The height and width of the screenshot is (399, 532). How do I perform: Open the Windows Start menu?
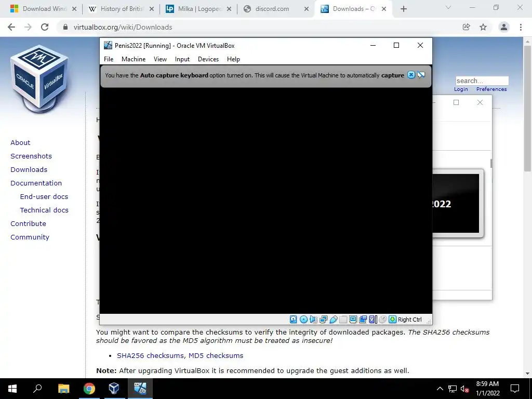click(12, 389)
